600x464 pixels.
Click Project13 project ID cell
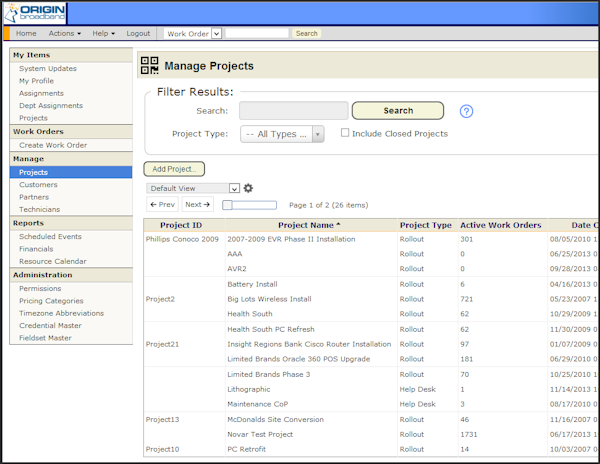[162, 420]
